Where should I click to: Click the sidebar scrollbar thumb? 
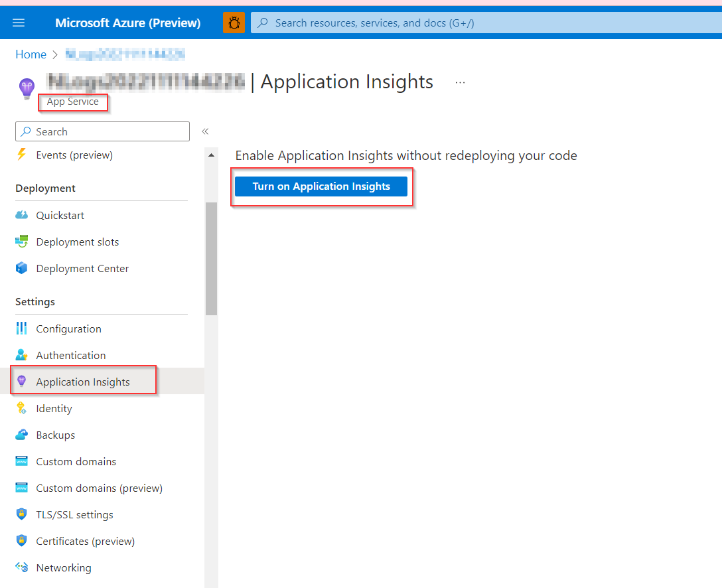pyautogui.click(x=211, y=259)
